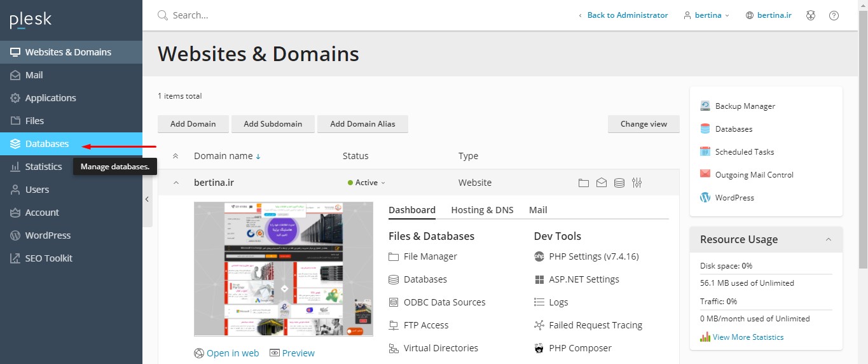The image size is (868, 364).
Task: Click the folder icon in bertina.ir row
Action: click(583, 183)
